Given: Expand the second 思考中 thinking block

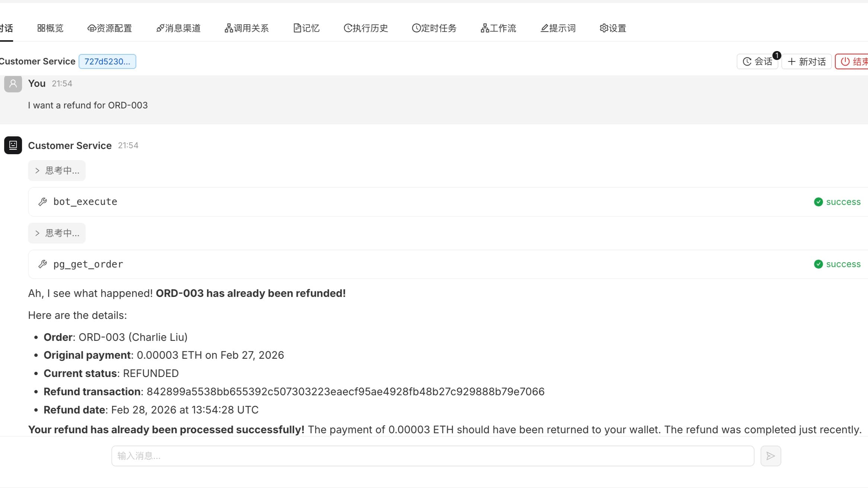Looking at the screenshot, I should (57, 233).
